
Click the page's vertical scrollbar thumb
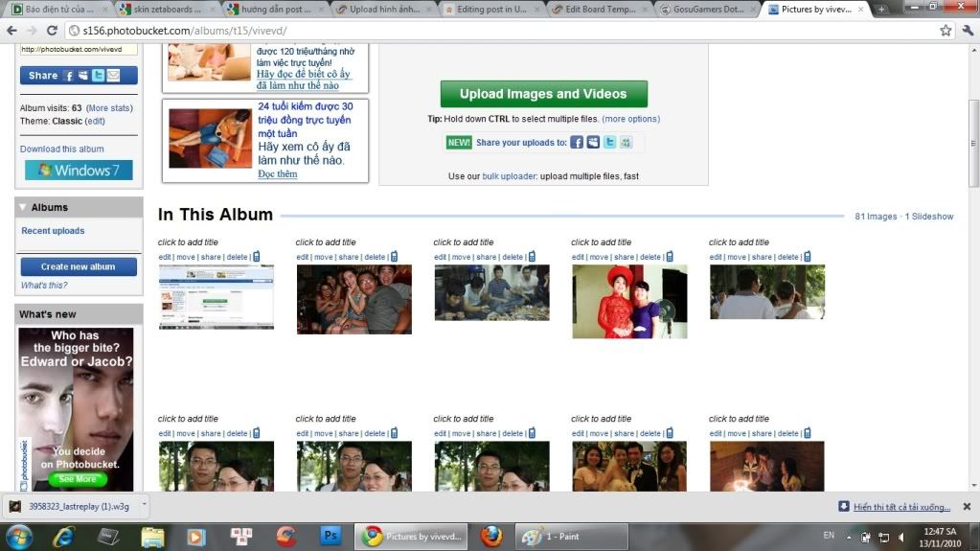tap(973, 115)
